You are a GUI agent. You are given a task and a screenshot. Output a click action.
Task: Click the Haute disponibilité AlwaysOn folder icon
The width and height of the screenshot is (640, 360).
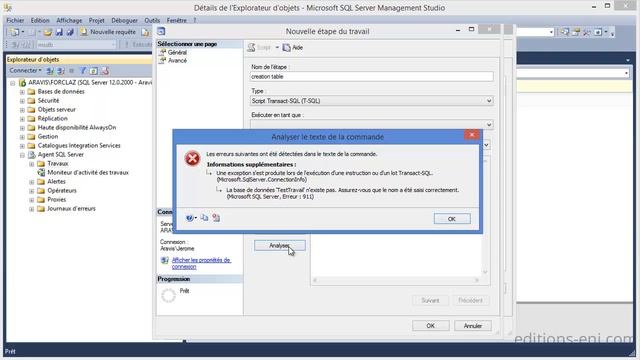point(31,128)
